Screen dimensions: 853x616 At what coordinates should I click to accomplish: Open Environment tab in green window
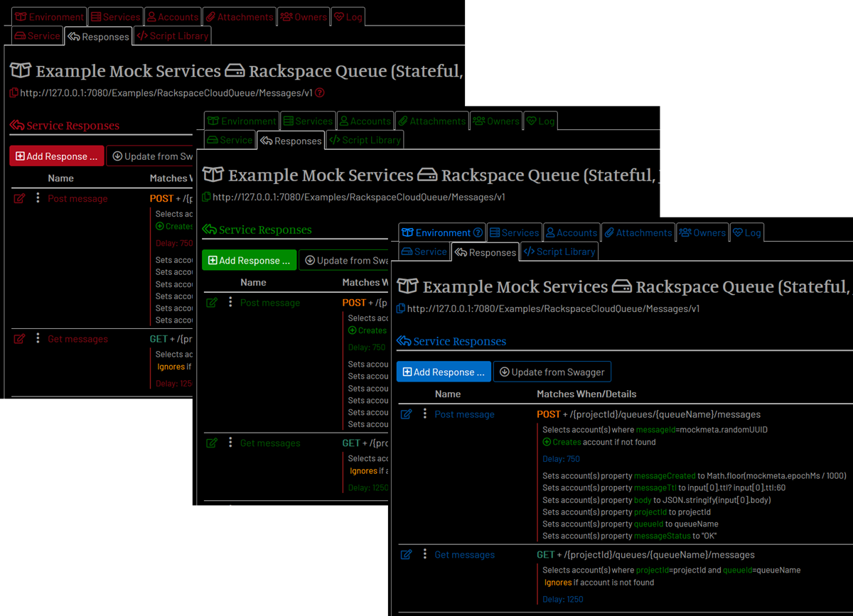[242, 121]
